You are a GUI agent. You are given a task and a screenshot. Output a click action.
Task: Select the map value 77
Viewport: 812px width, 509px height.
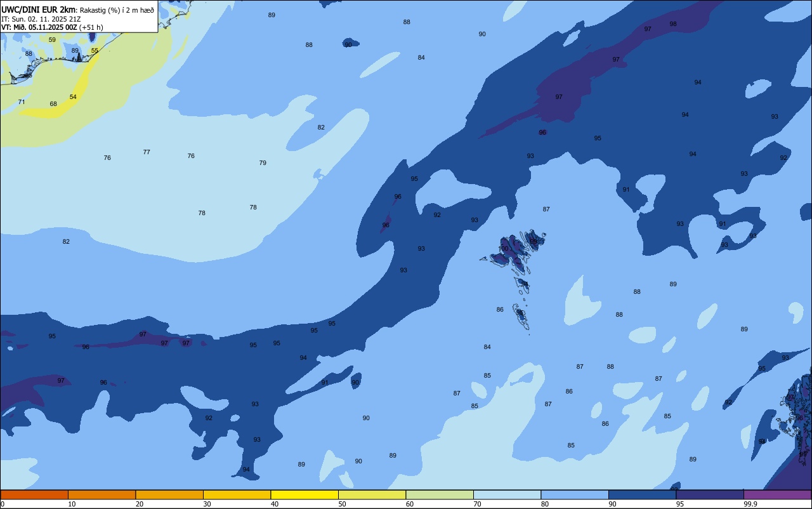pyautogui.click(x=147, y=152)
